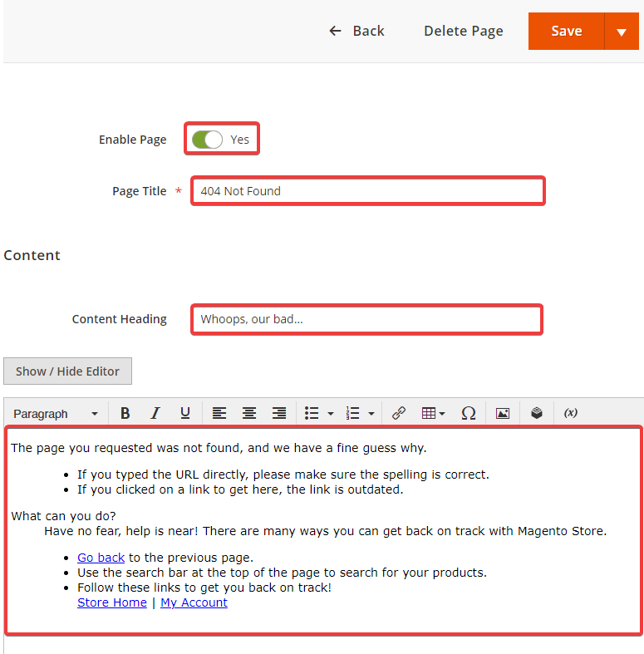Toggle the Enable Page switch

(x=207, y=140)
